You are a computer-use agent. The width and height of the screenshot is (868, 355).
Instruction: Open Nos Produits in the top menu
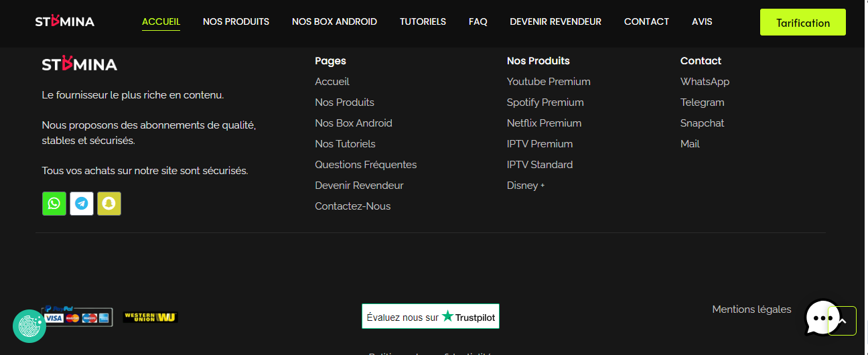[x=236, y=21]
